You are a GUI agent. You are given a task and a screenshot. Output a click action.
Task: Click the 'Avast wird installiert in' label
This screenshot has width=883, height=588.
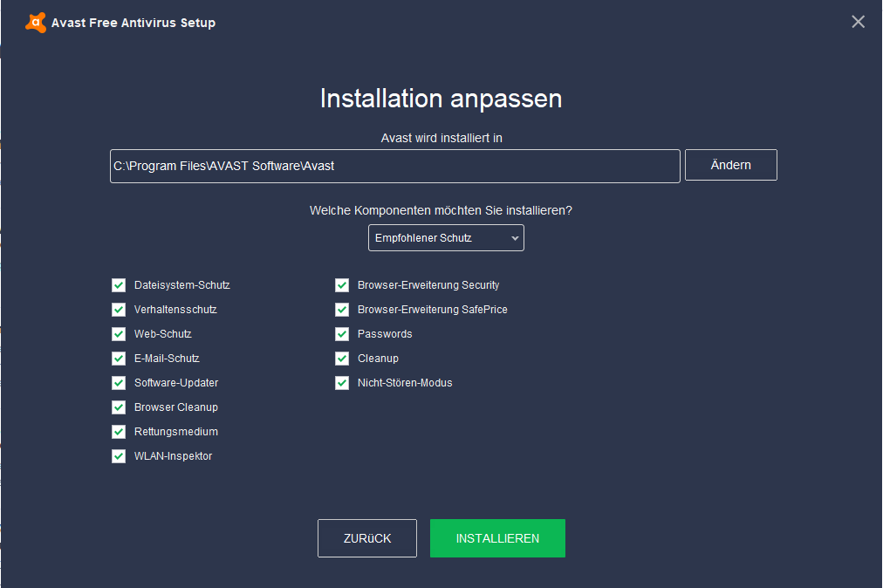(441, 138)
